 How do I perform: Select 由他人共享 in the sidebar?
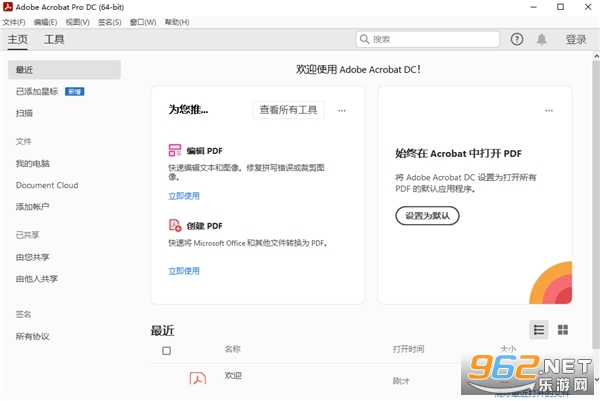37,279
